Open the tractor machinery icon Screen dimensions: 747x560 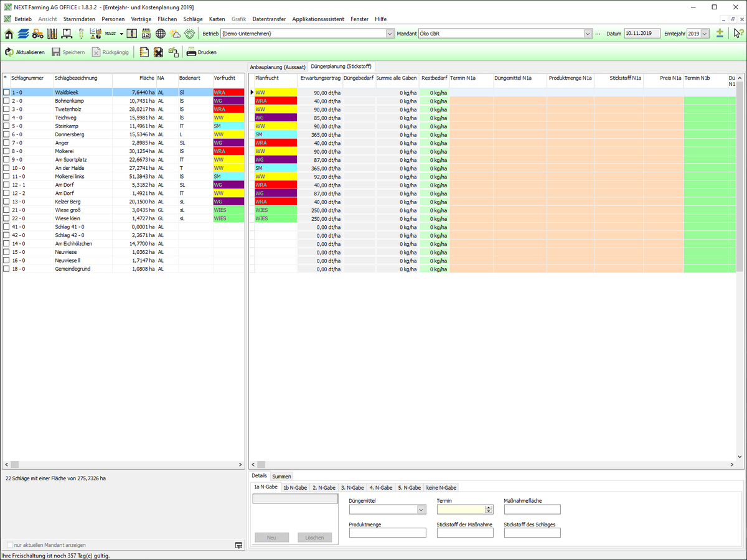click(x=37, y=34)
